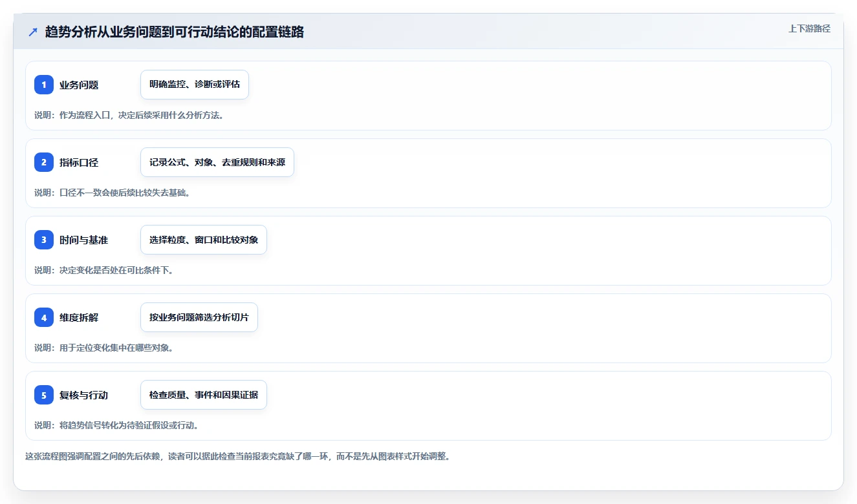Click the 选择粒度、窗口和比较对象 chip
This screenshot has height=504, width=857.
(x=204, y=240)
